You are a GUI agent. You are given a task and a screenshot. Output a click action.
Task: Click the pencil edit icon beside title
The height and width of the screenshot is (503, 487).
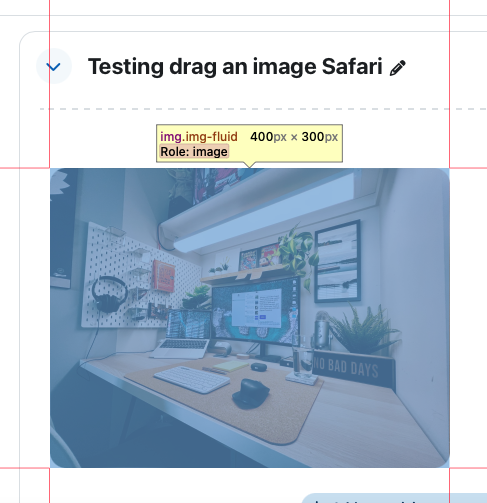click(x=398, y=68)
